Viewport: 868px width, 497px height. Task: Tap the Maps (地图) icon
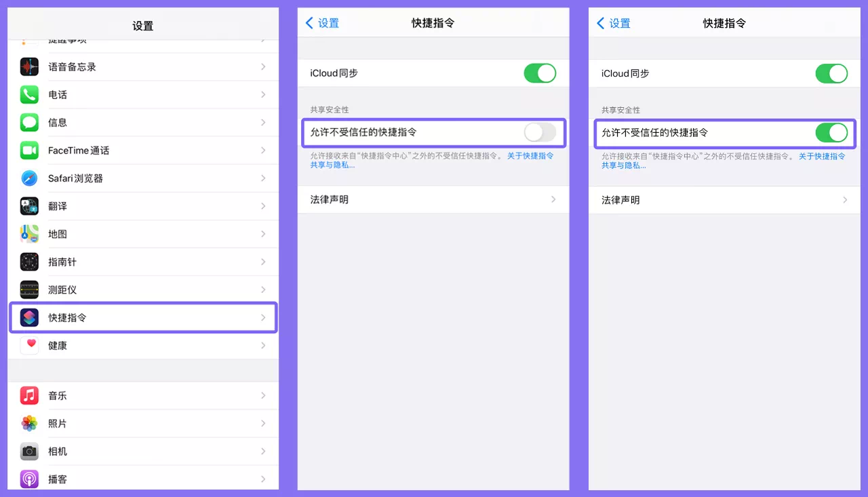click(29, 233)
